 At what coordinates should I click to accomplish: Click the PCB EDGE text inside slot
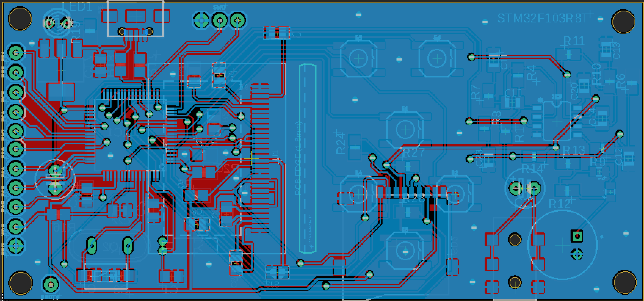[299, 158]
